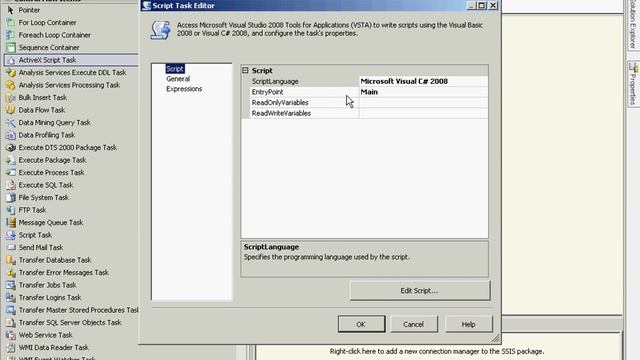Click Execute DTS 2000 Package Task icon
The height and width of the screenshot is (360, 640).
pyautogui.click(x=11, y=147)
